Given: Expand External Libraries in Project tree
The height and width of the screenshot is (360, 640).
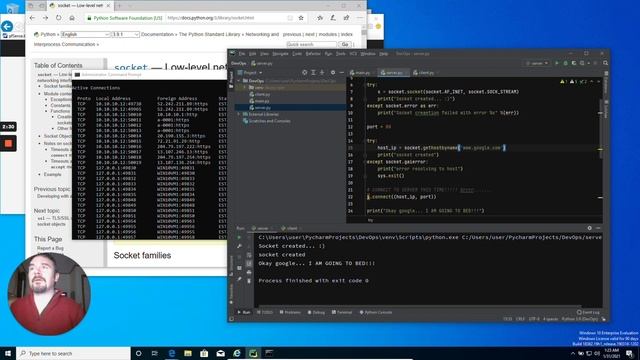Looking at the screenshot, I should [x=239, y=114].
